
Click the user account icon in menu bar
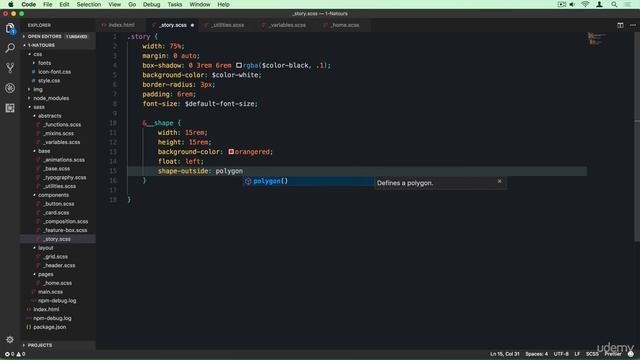[599, 4]
